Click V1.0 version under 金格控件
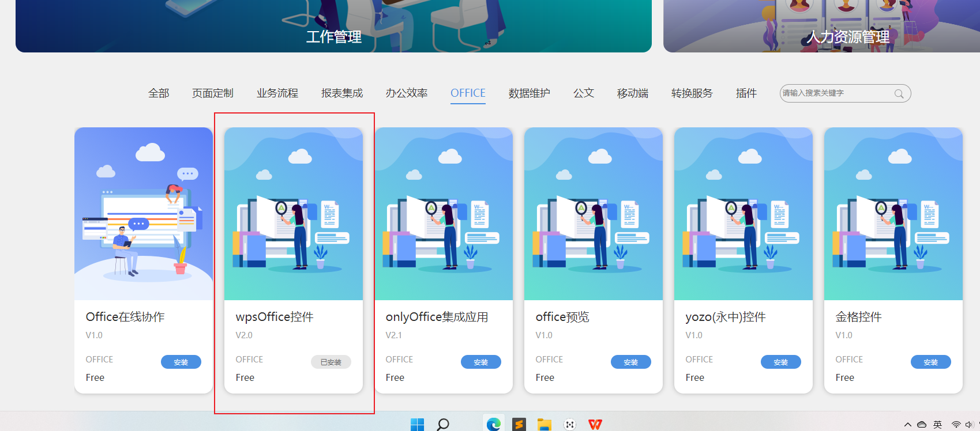 [844, 335]
